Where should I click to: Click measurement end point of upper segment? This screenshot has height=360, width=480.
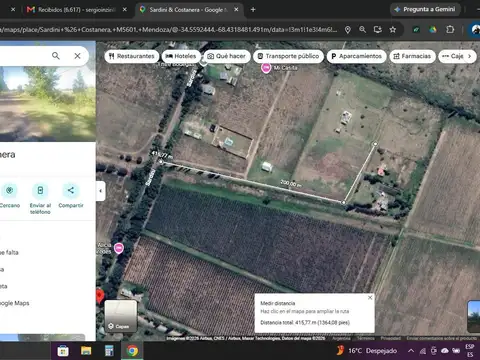pyautogui.click(x=375, y=144)
